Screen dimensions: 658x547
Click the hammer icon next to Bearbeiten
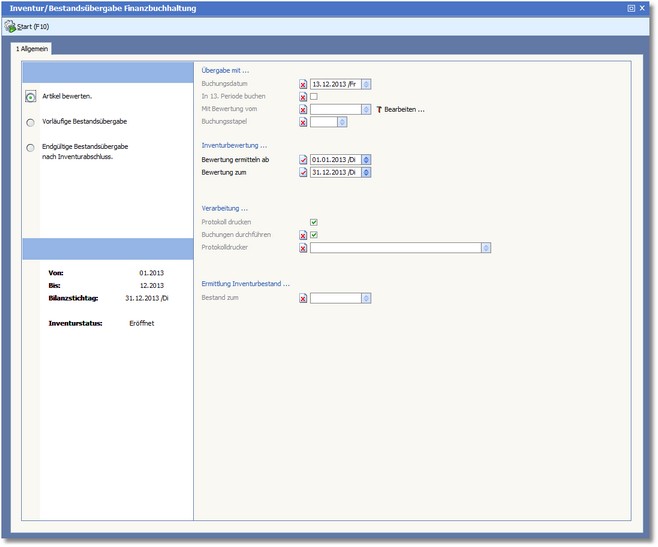(379, 109)
